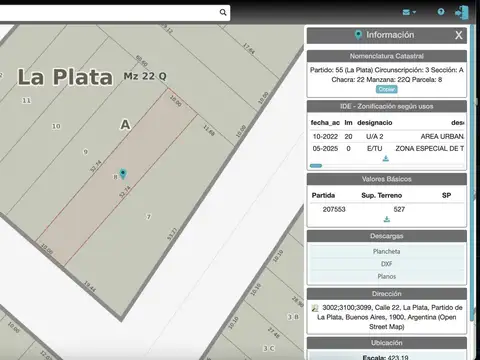480x360 pixels.
Task: Open the Plancheta download link
Action: [387, 251]
